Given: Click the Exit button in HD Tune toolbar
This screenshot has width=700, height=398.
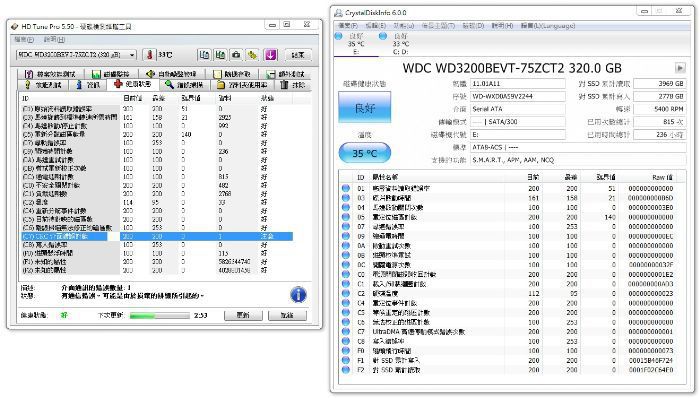Looking at the screenshot, I should point(298,55).
